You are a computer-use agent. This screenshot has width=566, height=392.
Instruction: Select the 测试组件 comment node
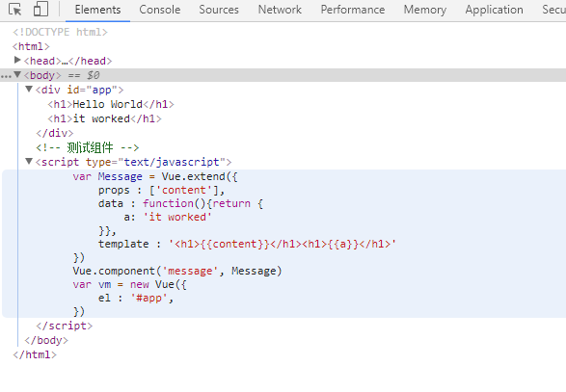pyautogui.click(x=88, y=147)
